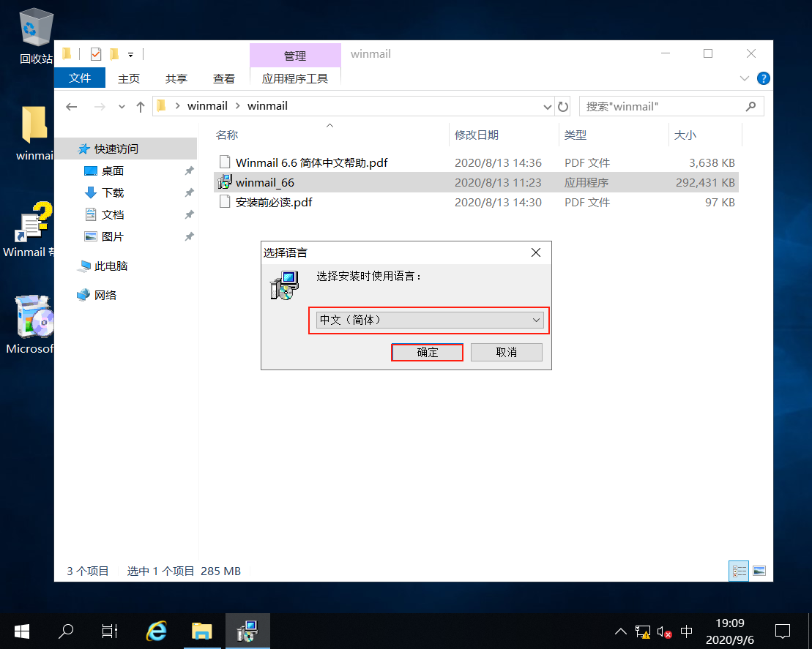Launch Internet Explorer from the taskbar
812x649 pixels.
tap(156, 631)
